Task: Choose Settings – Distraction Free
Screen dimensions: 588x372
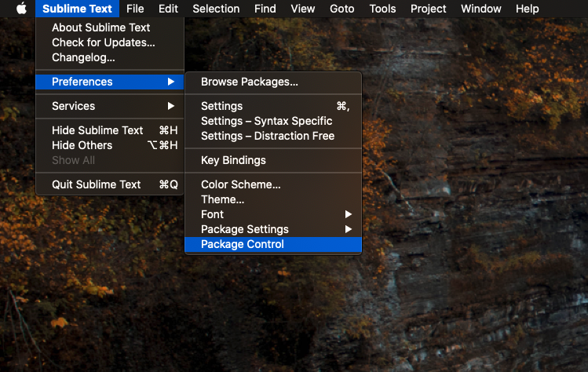Action: pyautogui.click(x=268, y=136)
